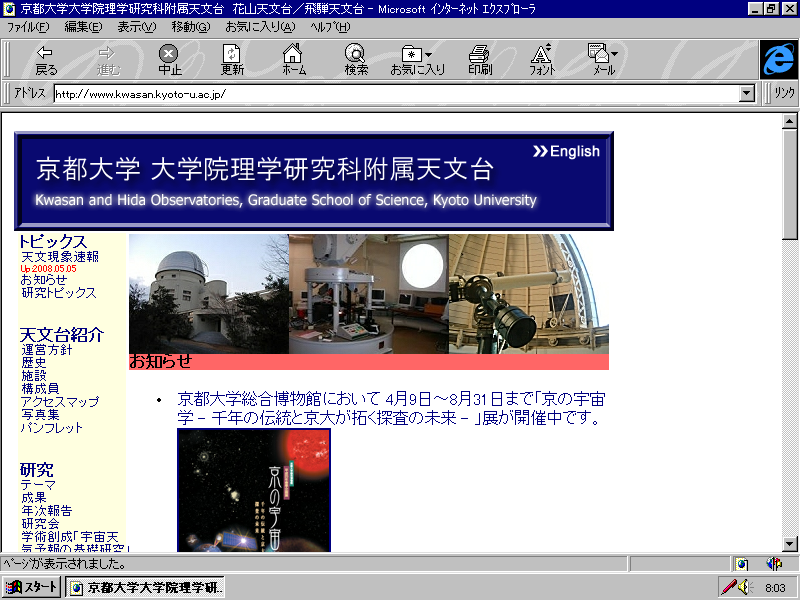The height and width of the screenshot is (600, 800).
Task: Open the 京都大学総合博物館 exhibition announcement link
Action: tap(391, 408)
